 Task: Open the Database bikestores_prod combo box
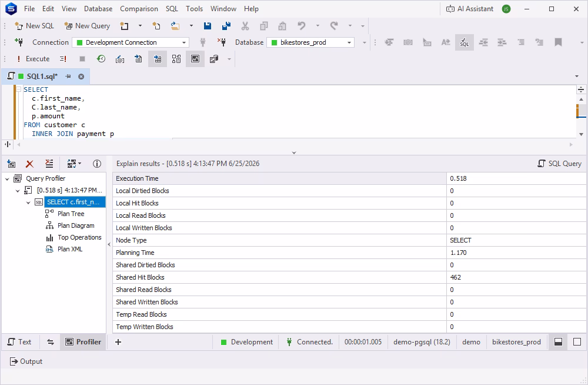click(x=310, y=42)
